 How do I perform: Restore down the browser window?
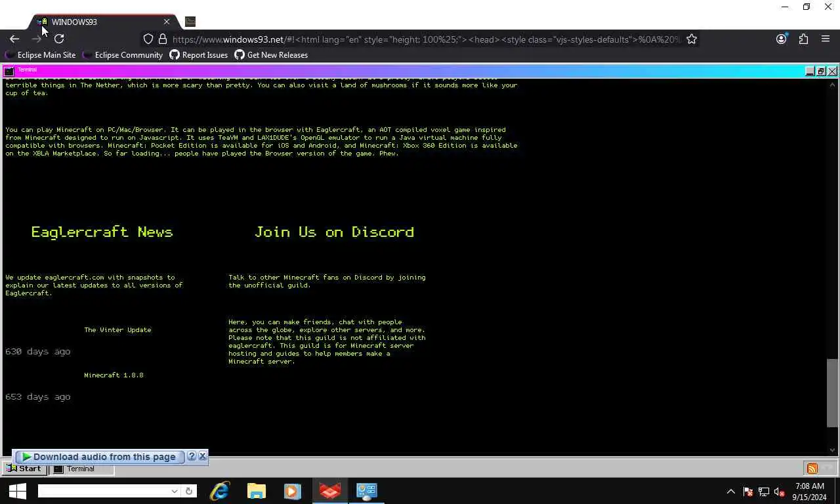click(x=807, y=7)
